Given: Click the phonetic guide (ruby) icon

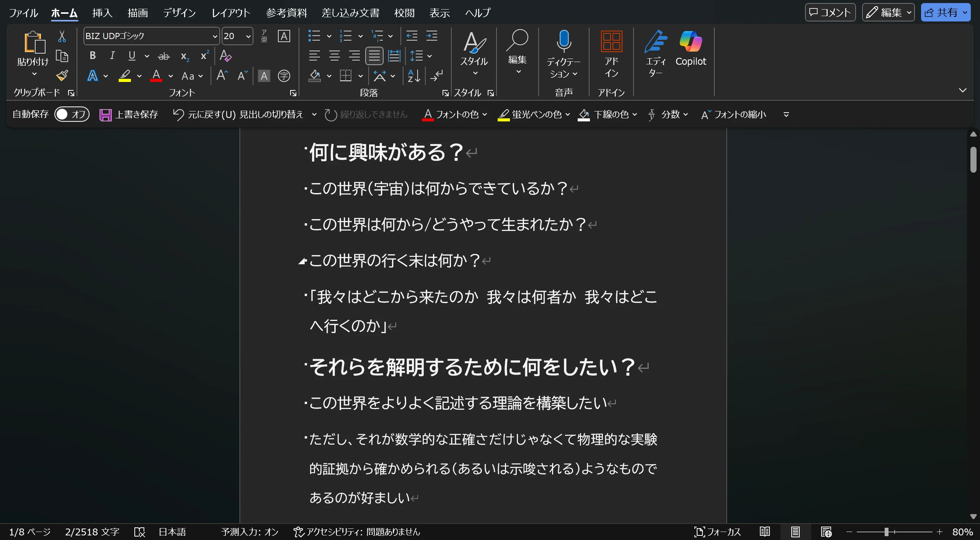Looking at the screenshot, I should pyautogui.click(x=264, y=36).
